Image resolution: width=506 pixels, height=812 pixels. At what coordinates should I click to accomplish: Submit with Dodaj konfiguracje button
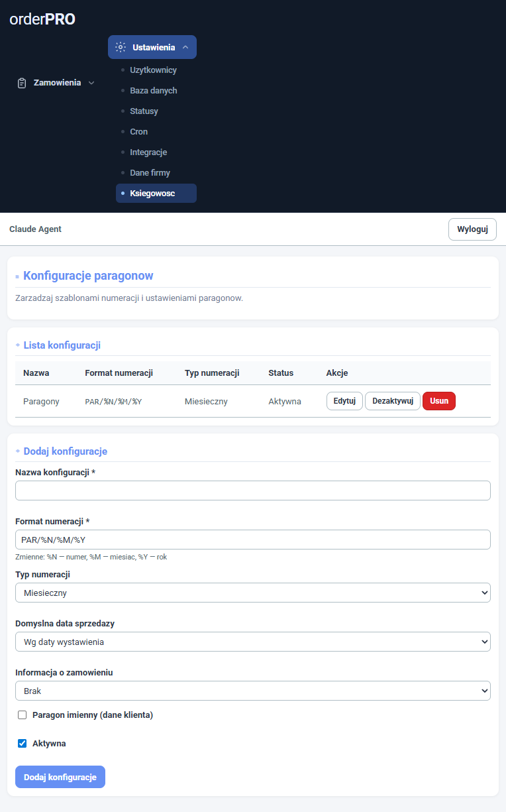tap(60, 777)
